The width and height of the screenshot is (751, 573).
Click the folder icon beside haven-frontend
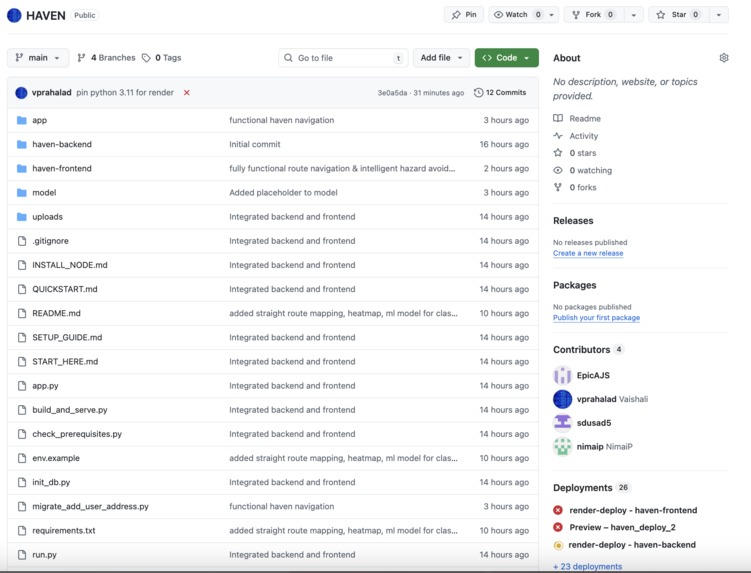click(x=22, y=169)
